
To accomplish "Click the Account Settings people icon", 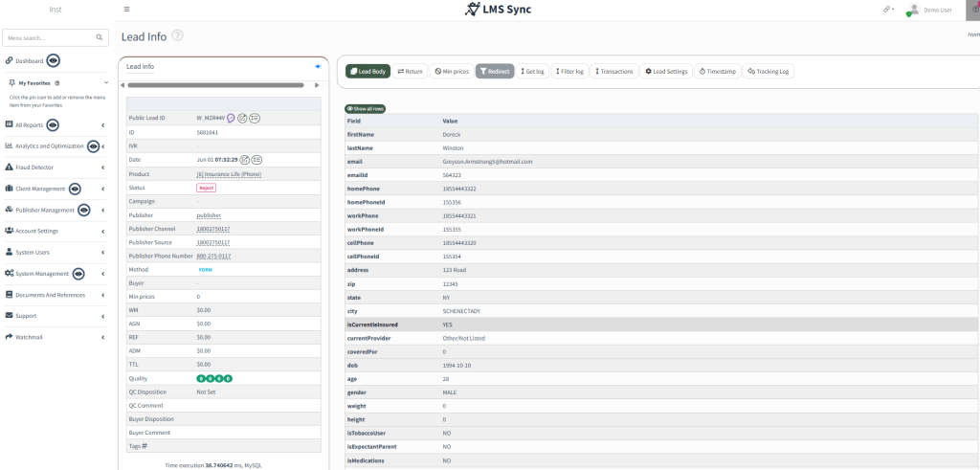I will [x=10, y=231].
